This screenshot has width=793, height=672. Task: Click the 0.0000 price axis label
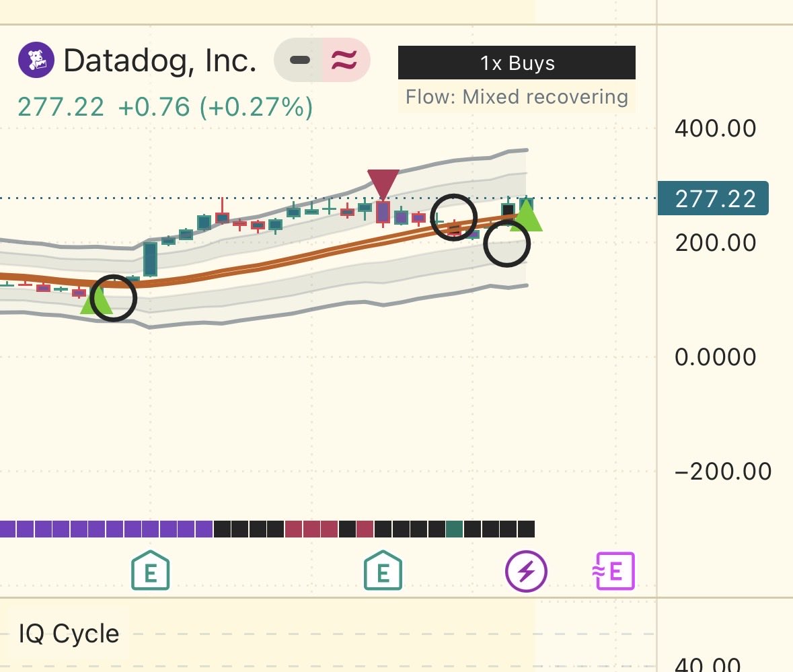716,357
